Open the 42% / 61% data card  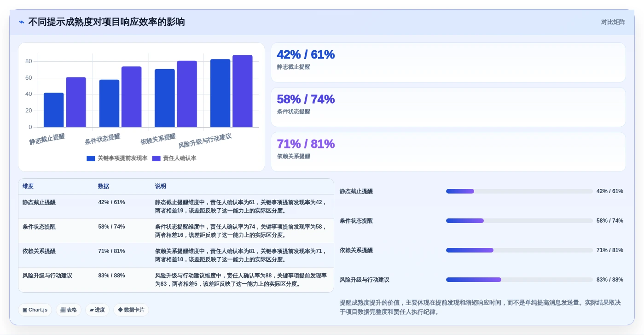[x=448, y=63]
